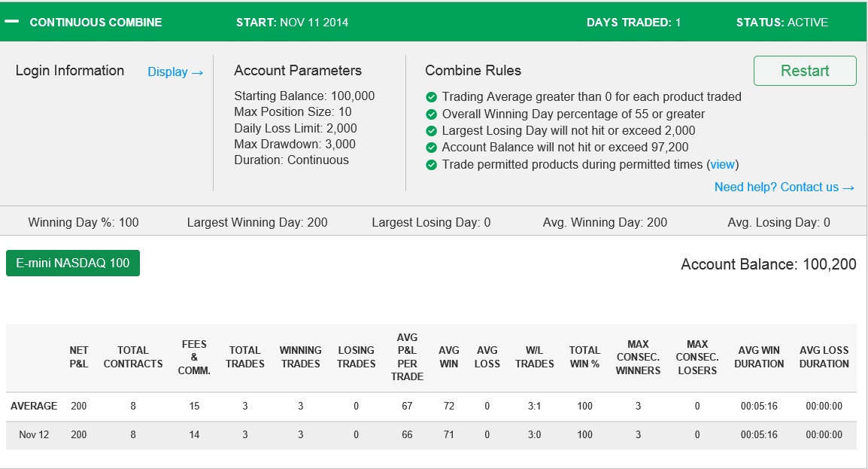Click the TOTAL CONTRACTS column header
This screenshot has width=868, height=469.
(x=133, y=357)
